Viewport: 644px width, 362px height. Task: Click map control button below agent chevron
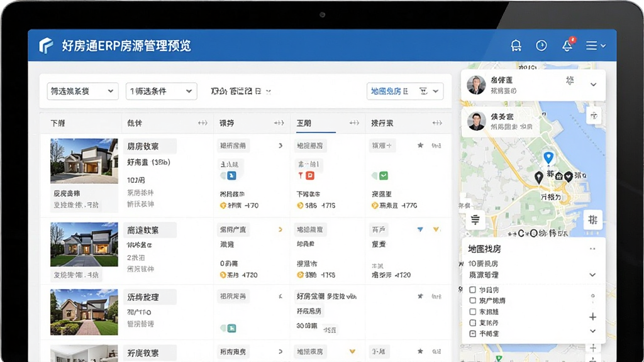coord(594,116)
